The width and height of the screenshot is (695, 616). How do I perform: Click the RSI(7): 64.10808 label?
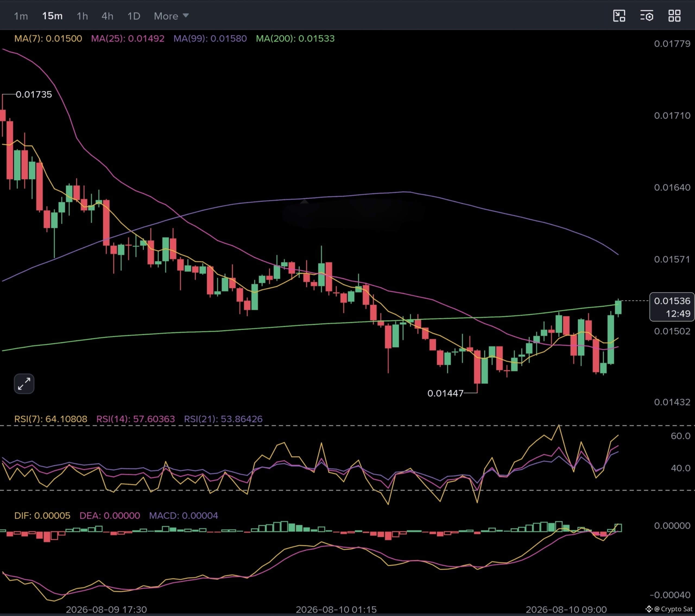coord(51,419)
